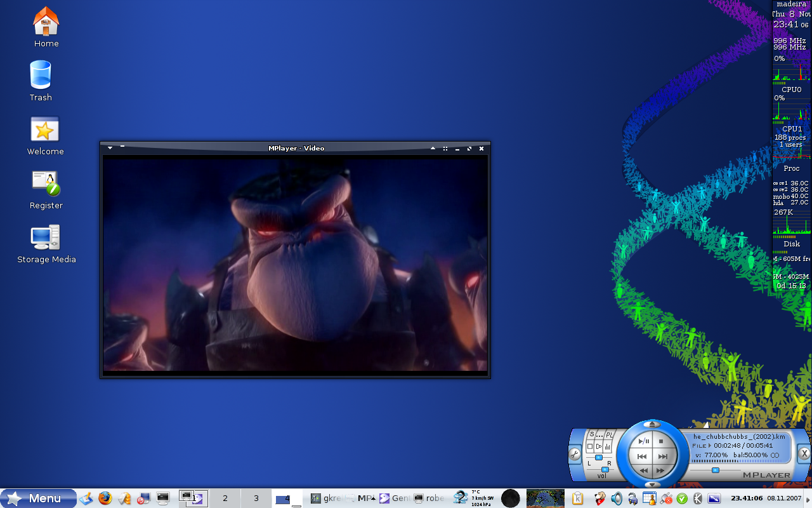Select the MPlayer taskbar entry
The width and height of the screenshot is (812, 508).
[360, 498]
